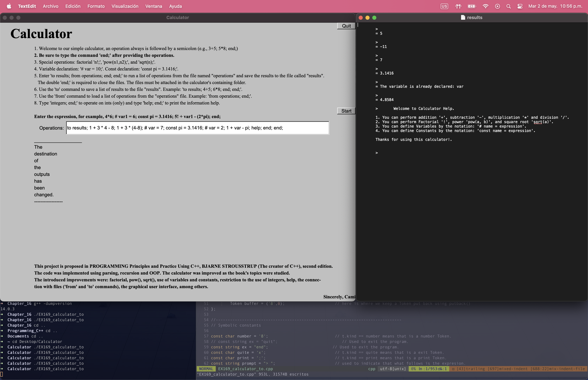Click the Quit button in Calculator
588x380 pixels.
pyautogui.click(x=346, y=26)
